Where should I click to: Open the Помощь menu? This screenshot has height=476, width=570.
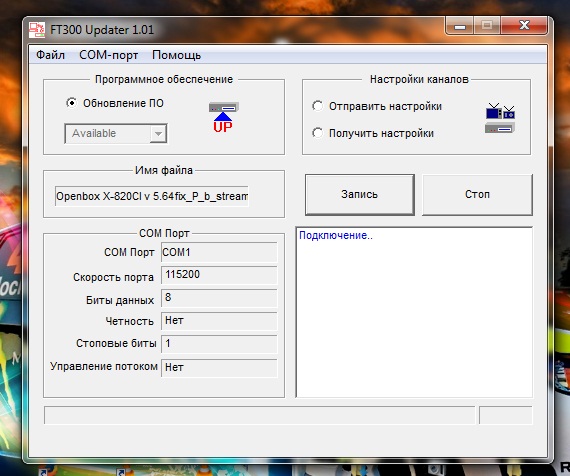click(x=176, y=55)
